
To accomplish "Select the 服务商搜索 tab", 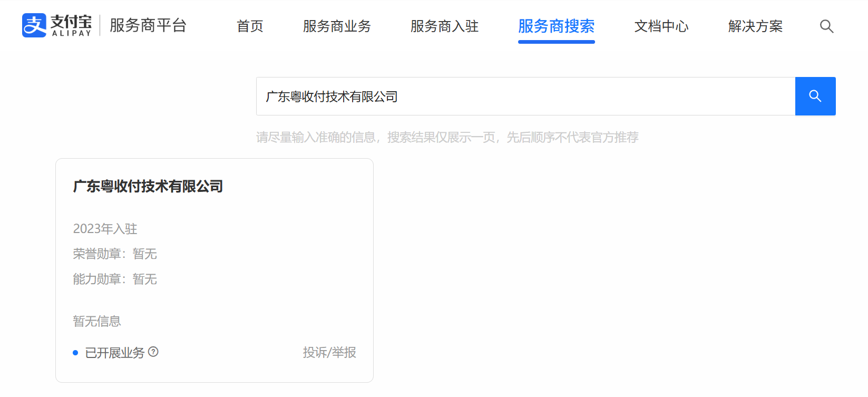I will tap(557, 26).
